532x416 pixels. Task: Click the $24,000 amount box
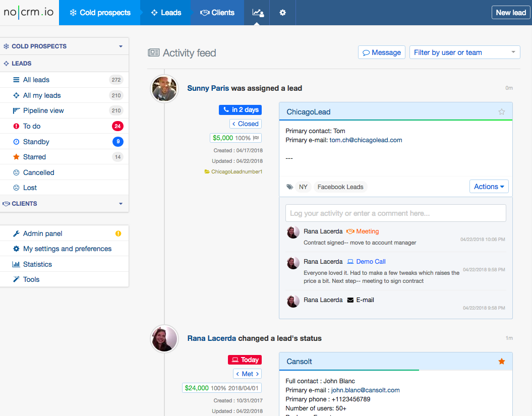[222, 388]
